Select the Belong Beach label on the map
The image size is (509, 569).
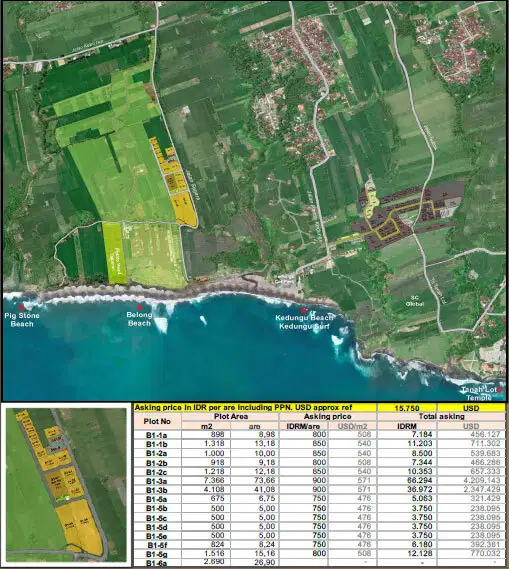coord(139,319)
